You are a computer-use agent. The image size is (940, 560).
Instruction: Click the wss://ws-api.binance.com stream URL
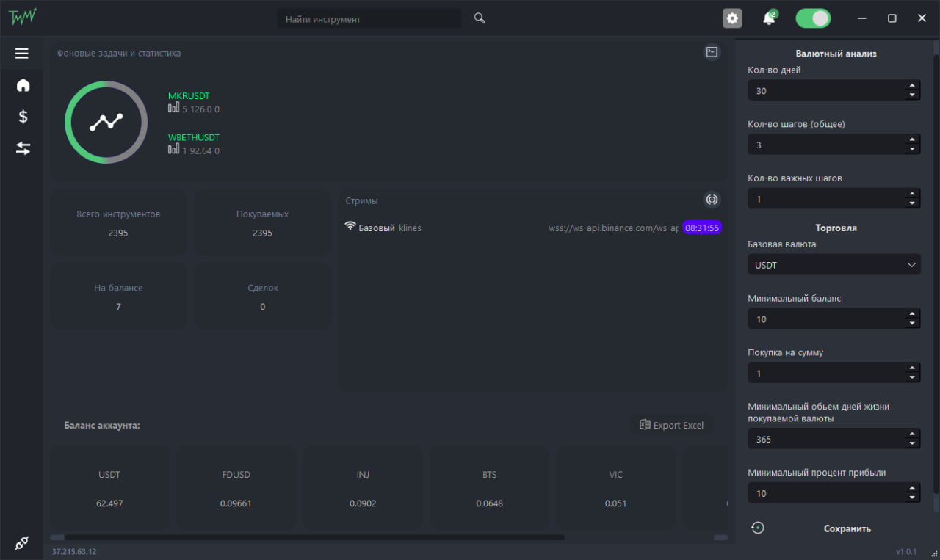tap(614, 228)
